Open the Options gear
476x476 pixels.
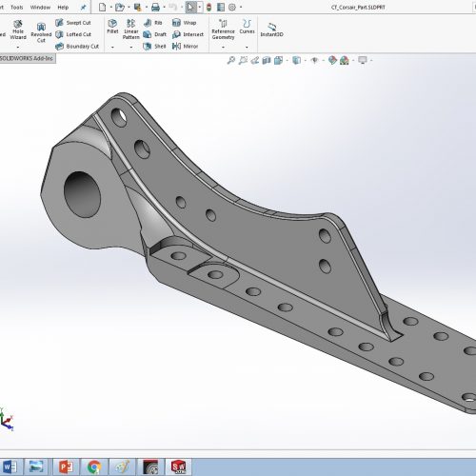[x=232, y=7]
